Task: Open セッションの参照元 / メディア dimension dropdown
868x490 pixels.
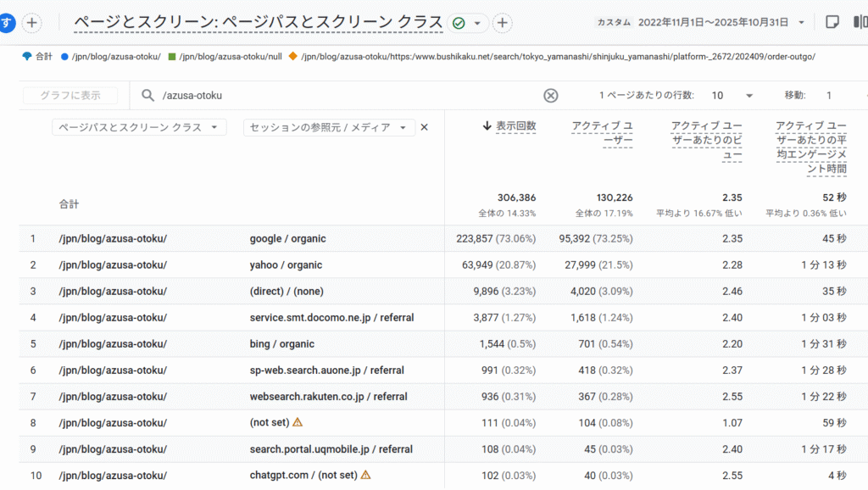Action: click(329, 127)
